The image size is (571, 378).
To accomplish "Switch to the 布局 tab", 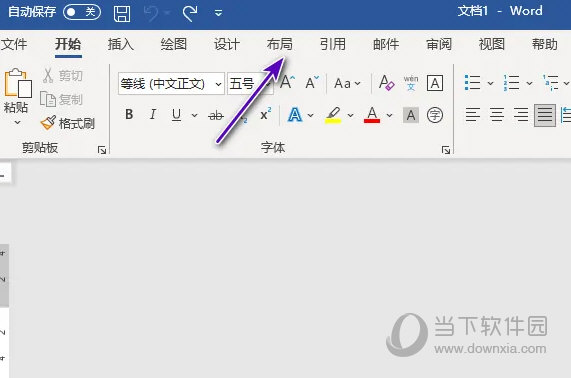I will pos(280,44).
